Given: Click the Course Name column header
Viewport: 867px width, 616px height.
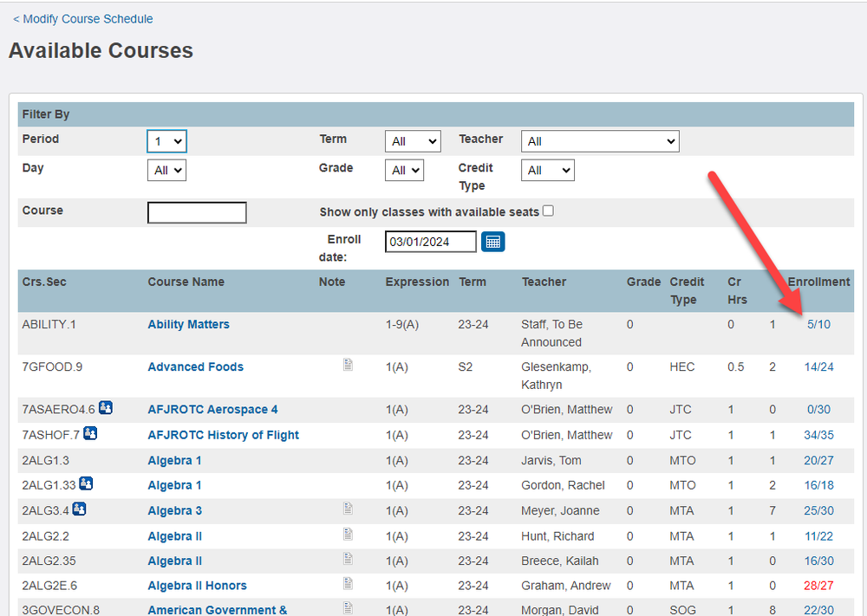Looking at the screenshot, I should coord(186,282).
